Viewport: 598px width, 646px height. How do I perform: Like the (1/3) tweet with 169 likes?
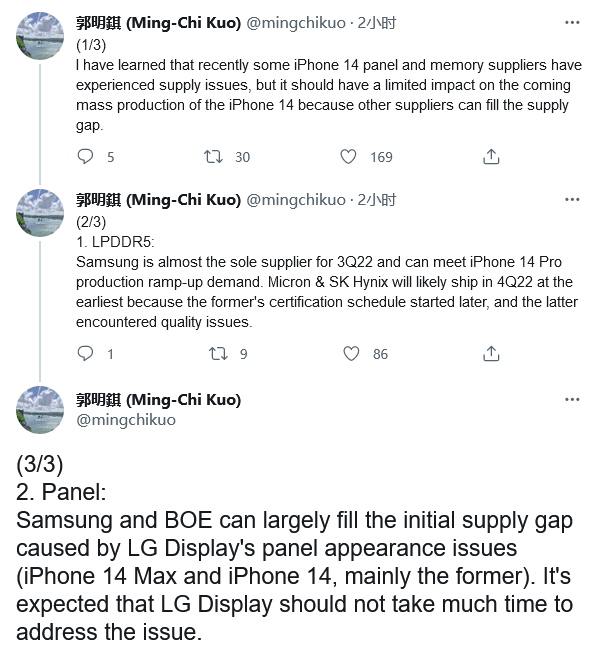tap(348, 157)
